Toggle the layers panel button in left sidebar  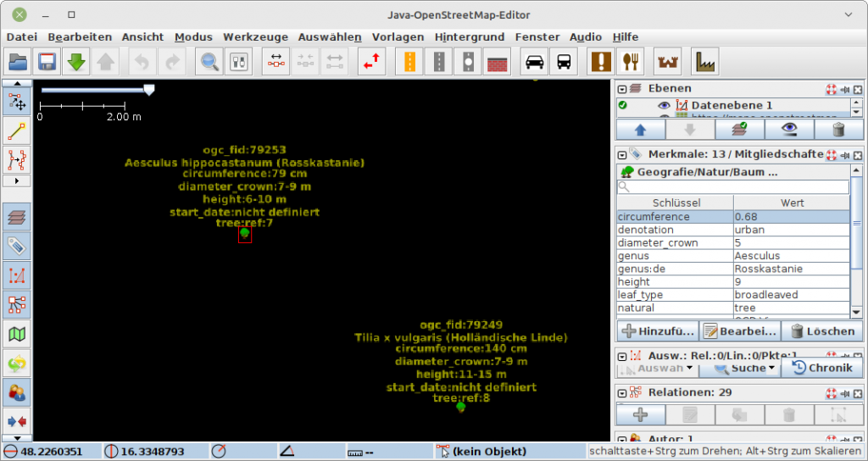click(x=17, y=217)
